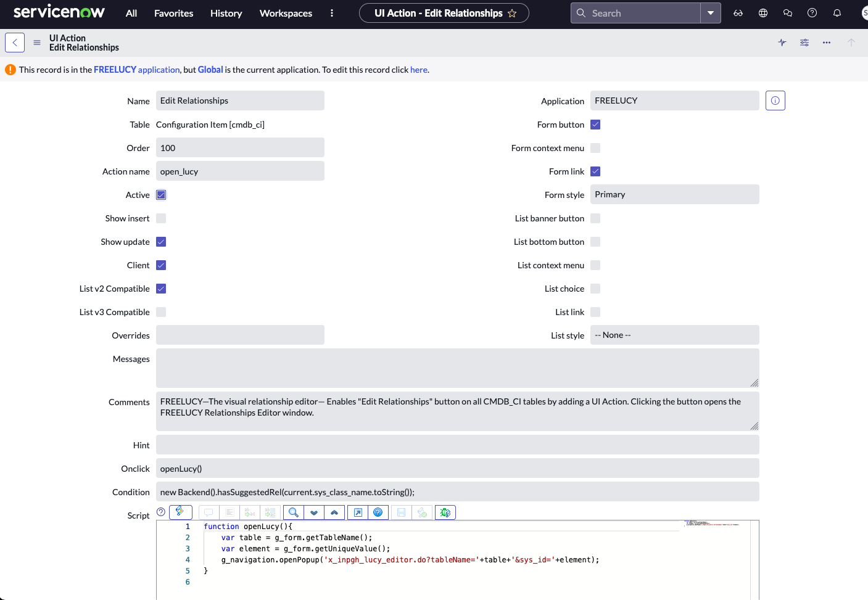Open the form context hamburger menu
868x600 pixels.
[x=37, y=43]
